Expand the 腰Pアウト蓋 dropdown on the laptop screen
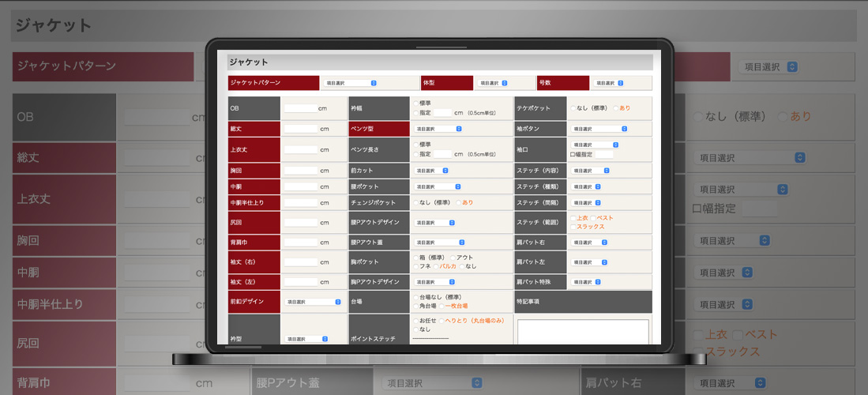868x395 pixels. click(x=440, y=242)
